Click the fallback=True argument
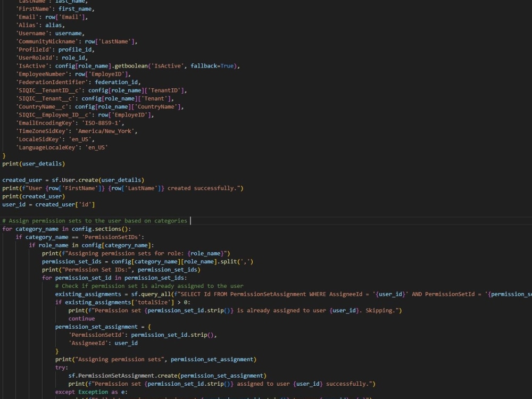 212,66
